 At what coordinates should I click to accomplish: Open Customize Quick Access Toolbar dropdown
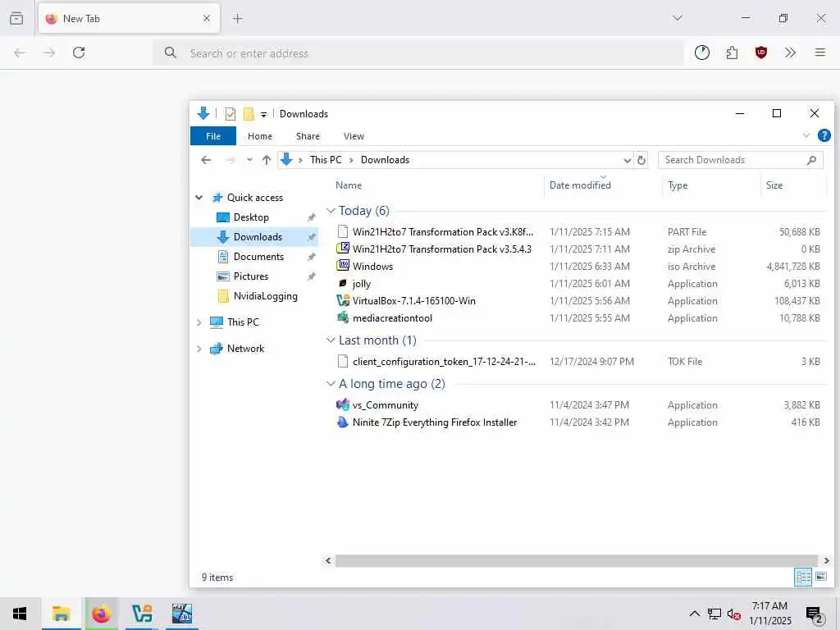pyautogui.click(x=263, y=114)
